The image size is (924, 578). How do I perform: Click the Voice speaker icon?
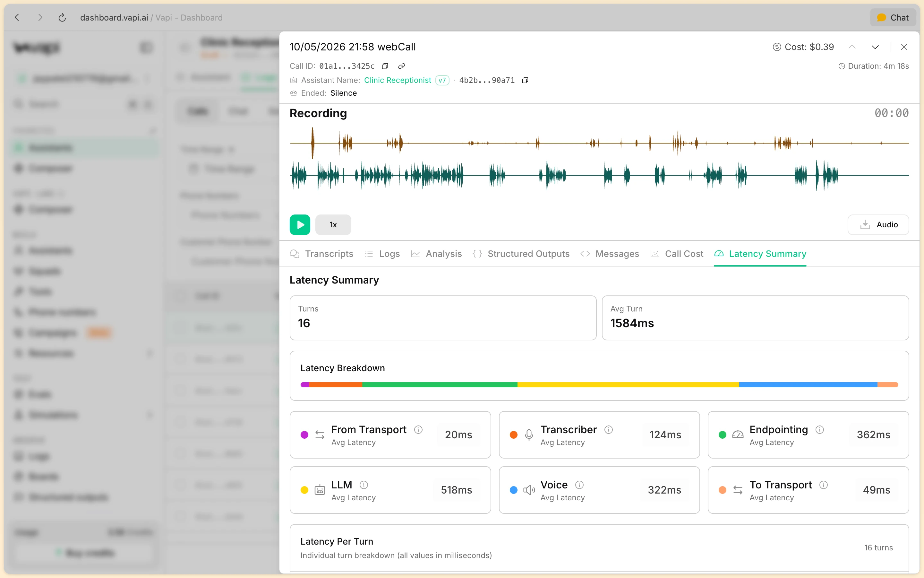point(529,490)
